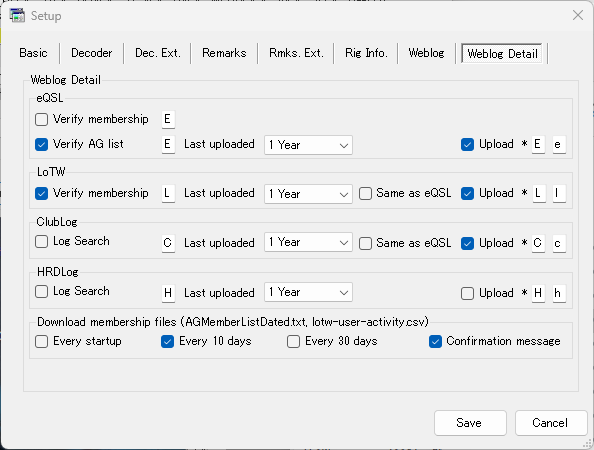Open HRDLog Last uploaded dropdown

(x=308, y=292)
